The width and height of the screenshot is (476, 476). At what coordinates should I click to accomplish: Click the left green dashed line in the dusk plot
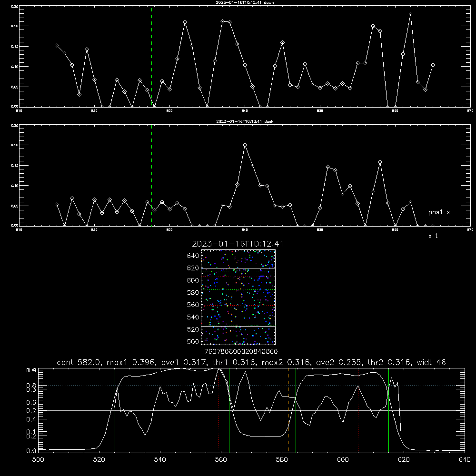click(x=151, y=176)
